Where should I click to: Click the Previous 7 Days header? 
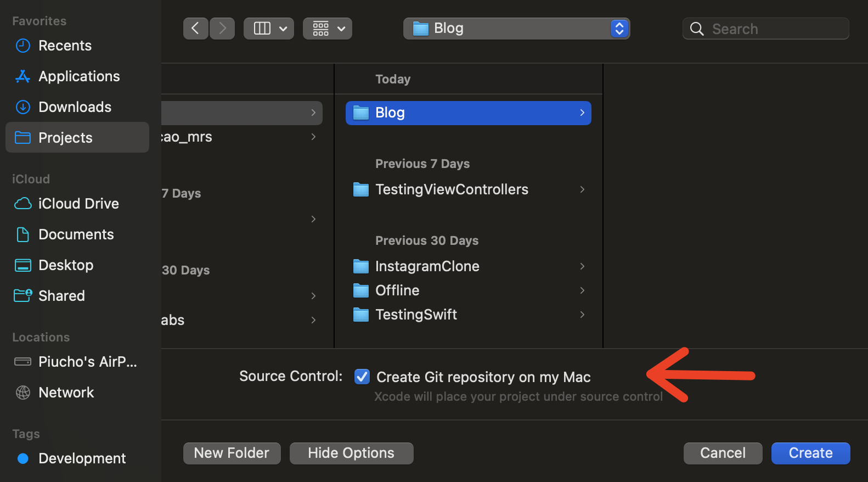pyautogui.click(x=422, y=164)
